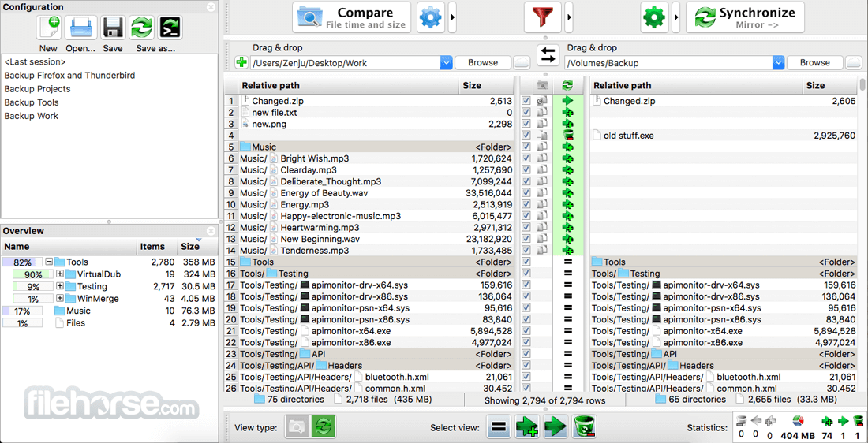Open the right folder path history dropdown

pyautogui.click(x=779, y=63)
